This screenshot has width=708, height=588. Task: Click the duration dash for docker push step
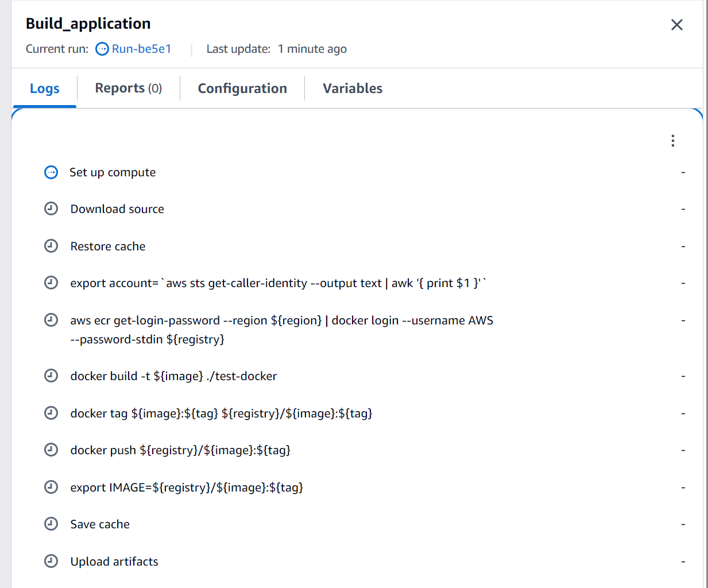(x=683, y=450)
